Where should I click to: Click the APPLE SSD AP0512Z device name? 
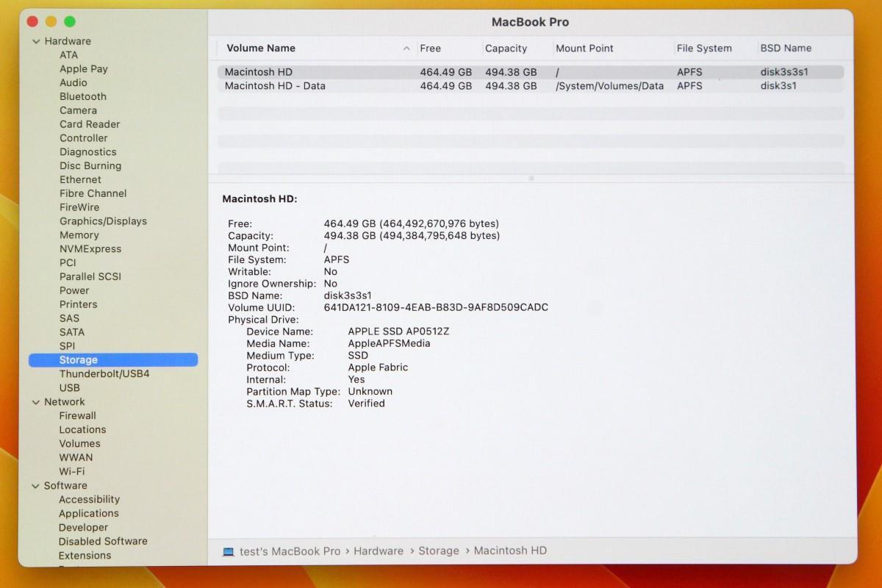(x=398, y=332)
